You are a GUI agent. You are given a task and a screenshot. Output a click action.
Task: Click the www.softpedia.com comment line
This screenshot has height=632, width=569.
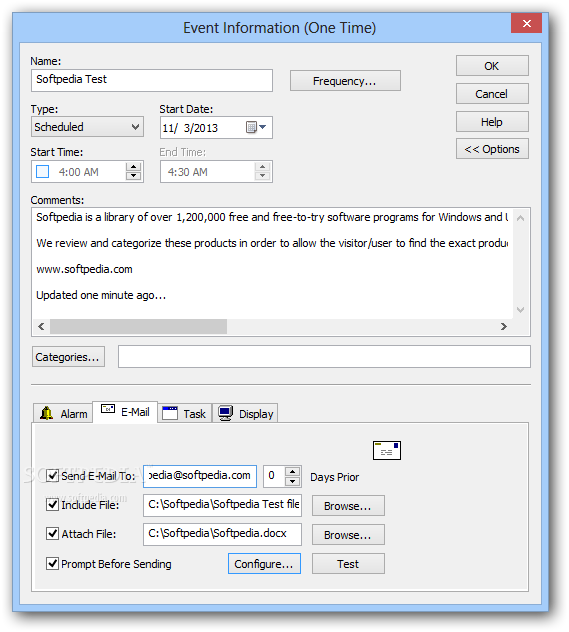pos(84,269)
